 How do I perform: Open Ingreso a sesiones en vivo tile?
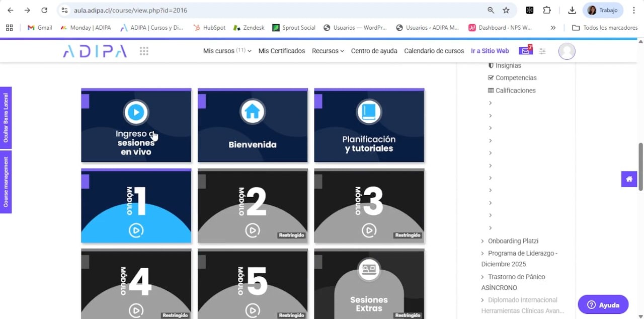(x=136, y=125)
